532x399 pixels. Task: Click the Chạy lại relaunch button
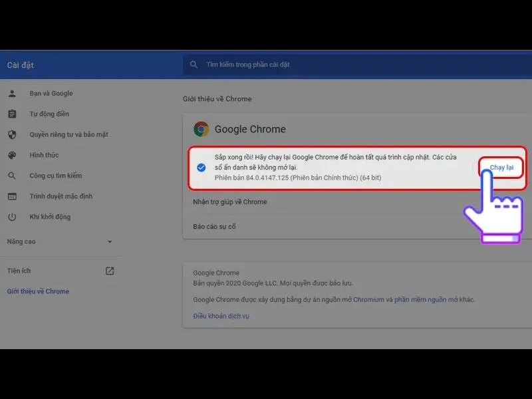pos(501,168)
